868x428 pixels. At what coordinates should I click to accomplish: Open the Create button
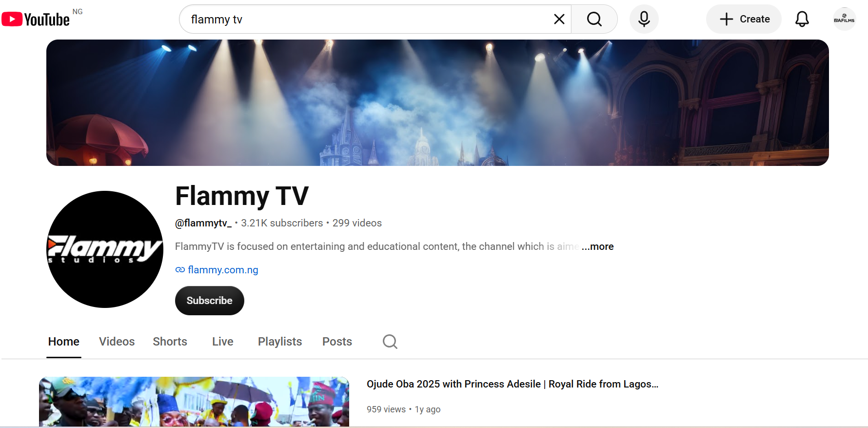744,19
